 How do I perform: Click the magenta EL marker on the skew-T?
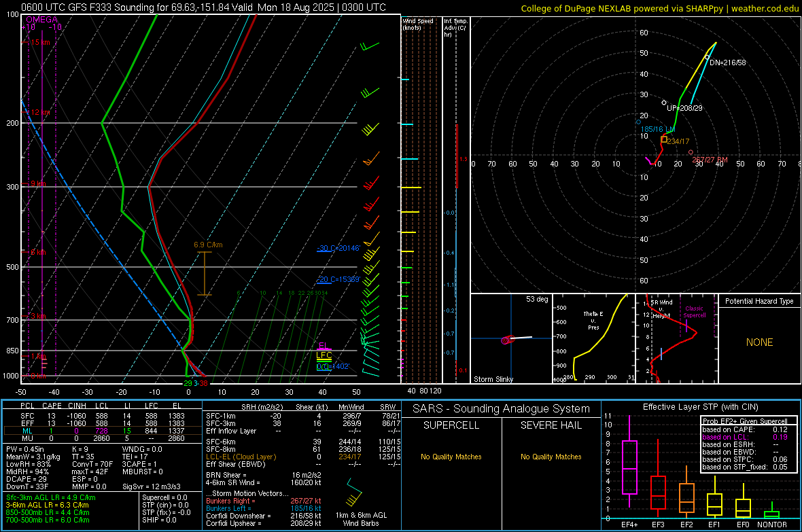pos(323,346)
